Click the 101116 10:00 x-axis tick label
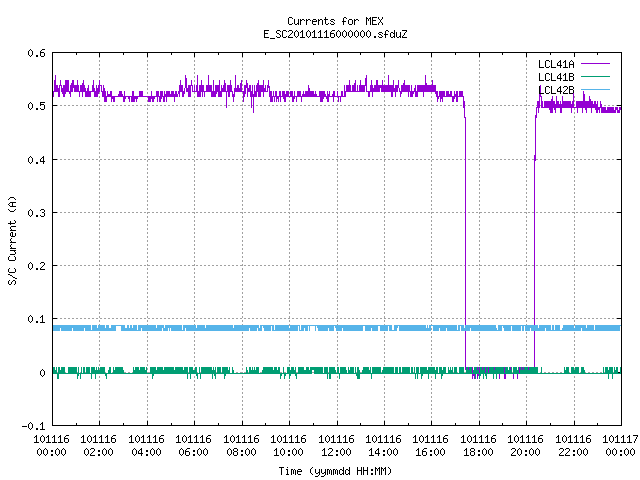The width and height of the screenshot is (640, 480). pyautogui.click(x=288, y=446)
